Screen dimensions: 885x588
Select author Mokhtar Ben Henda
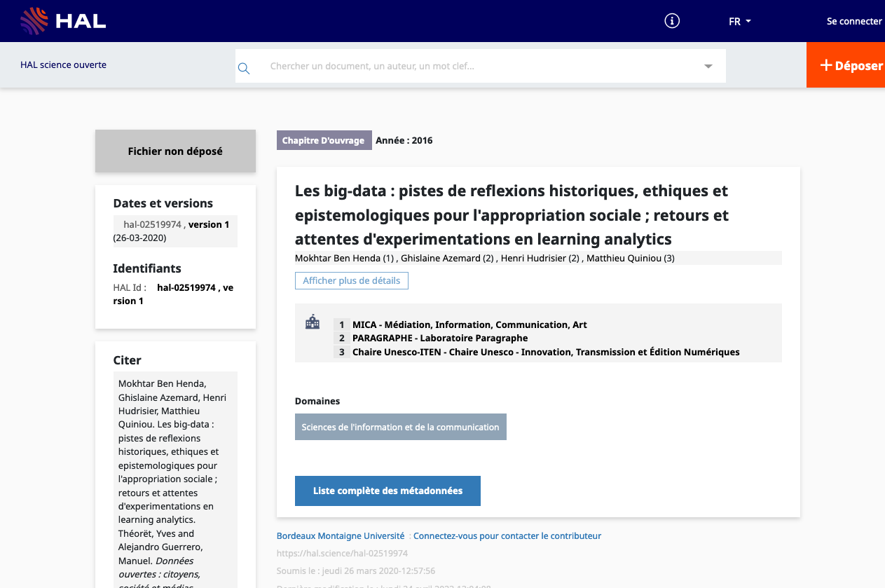(x=337, y=258)
